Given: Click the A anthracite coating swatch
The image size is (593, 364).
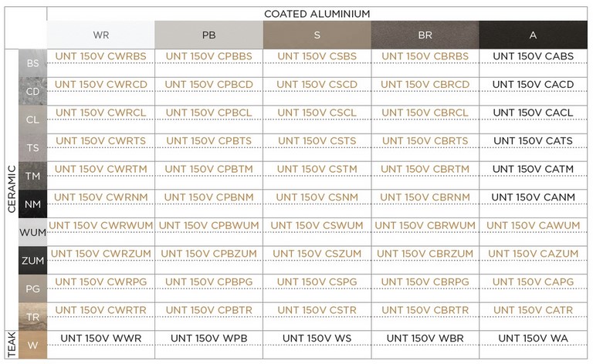Looking at the screenshot, I should click(x=533, y=35).
